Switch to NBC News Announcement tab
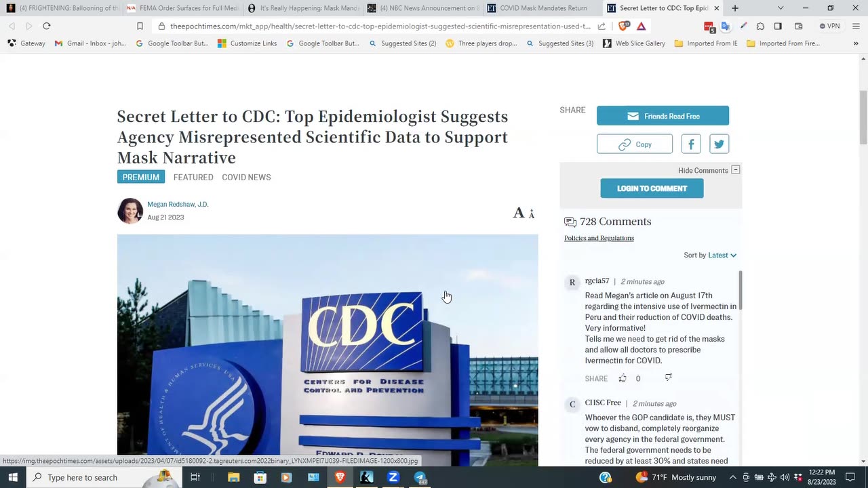The image size is (868, 488). coord(422,8)
